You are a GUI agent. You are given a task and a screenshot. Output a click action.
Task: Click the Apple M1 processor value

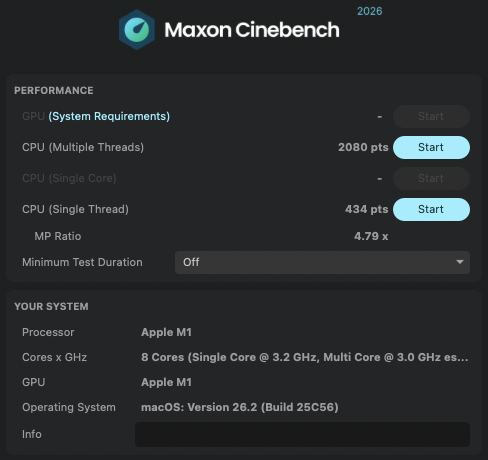click(166, 332)
